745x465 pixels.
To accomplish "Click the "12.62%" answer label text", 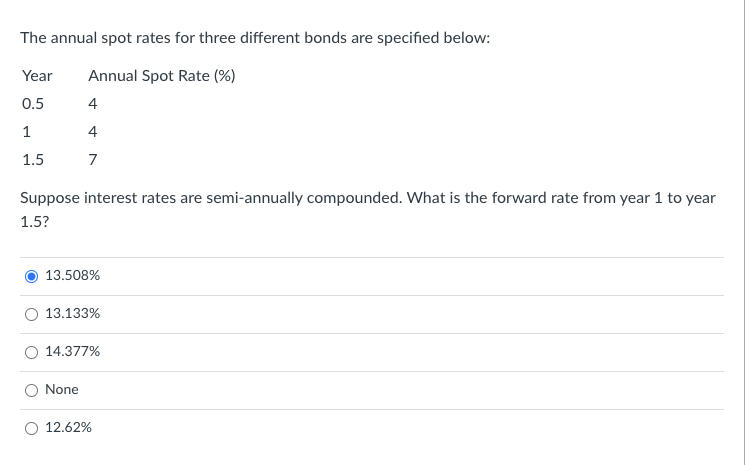I will click(x=69, y=427).
